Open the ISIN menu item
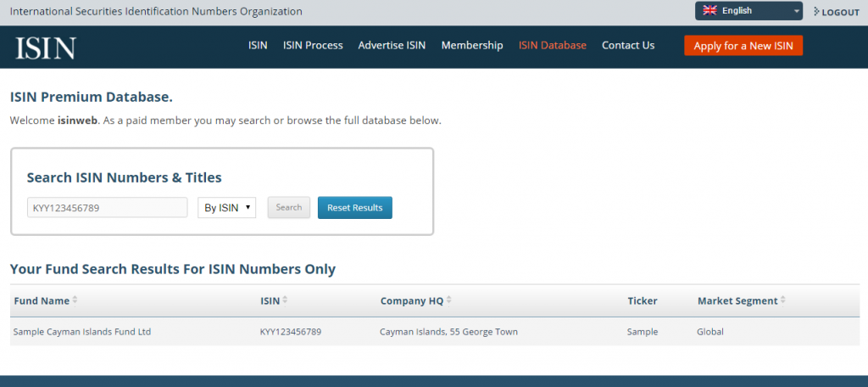Image resolution: width=868 pixels, height=387 pixels. point(258,46)
